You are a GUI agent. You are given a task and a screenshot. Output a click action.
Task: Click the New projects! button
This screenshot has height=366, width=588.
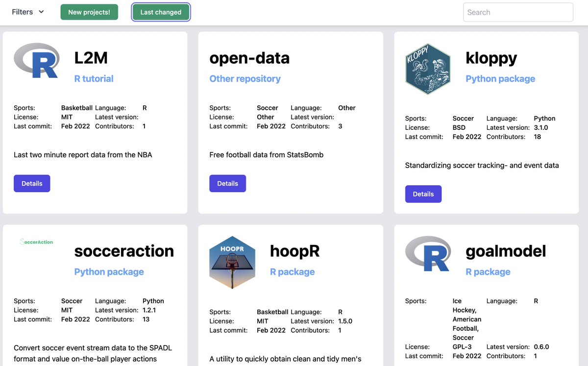coord(89,12)
